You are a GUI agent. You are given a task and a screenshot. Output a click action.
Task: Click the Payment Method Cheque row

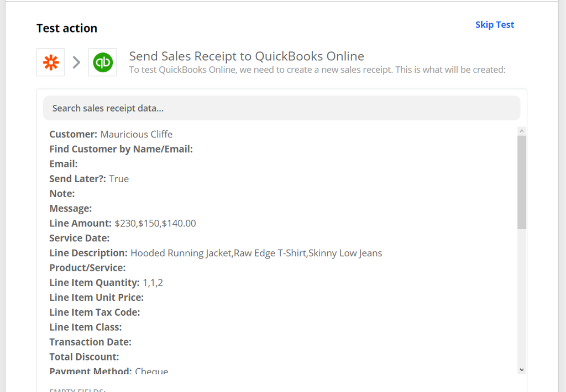click(109, 370)
